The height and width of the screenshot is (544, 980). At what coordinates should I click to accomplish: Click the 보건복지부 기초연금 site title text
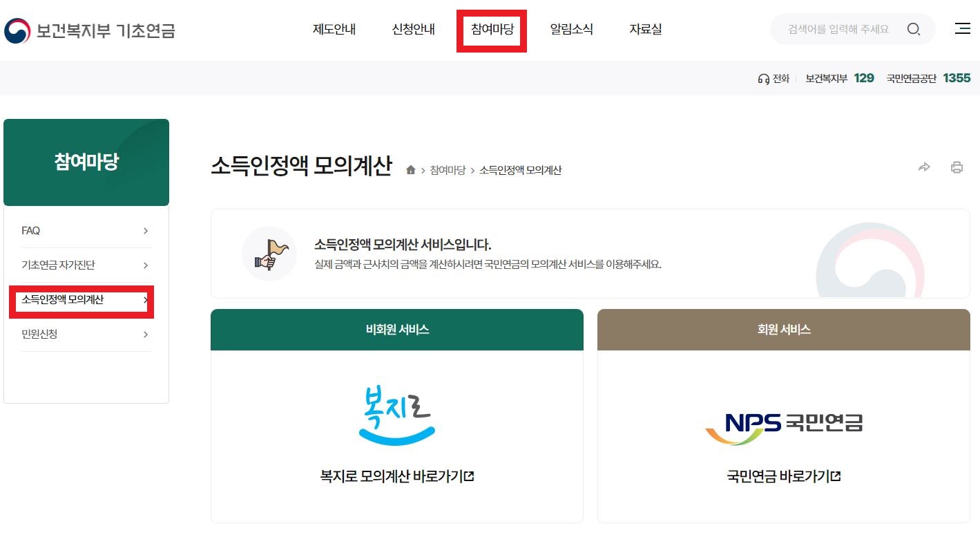(106, 30)
